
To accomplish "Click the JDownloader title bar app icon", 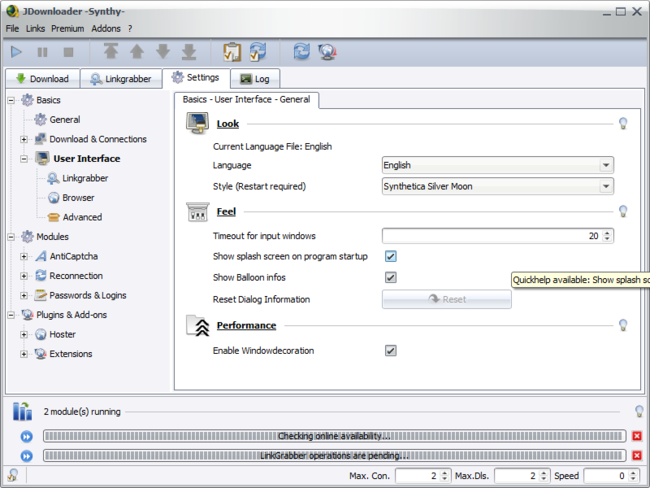I will click(12, 11).
